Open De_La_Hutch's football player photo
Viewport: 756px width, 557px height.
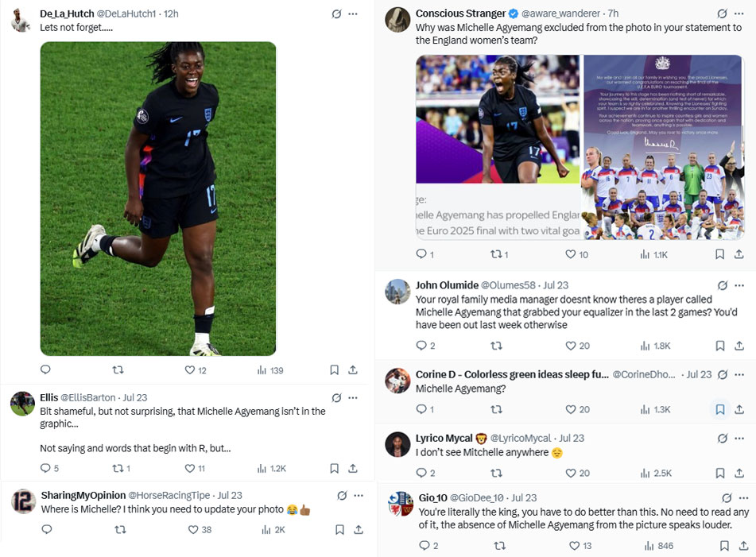pos(158,199)
